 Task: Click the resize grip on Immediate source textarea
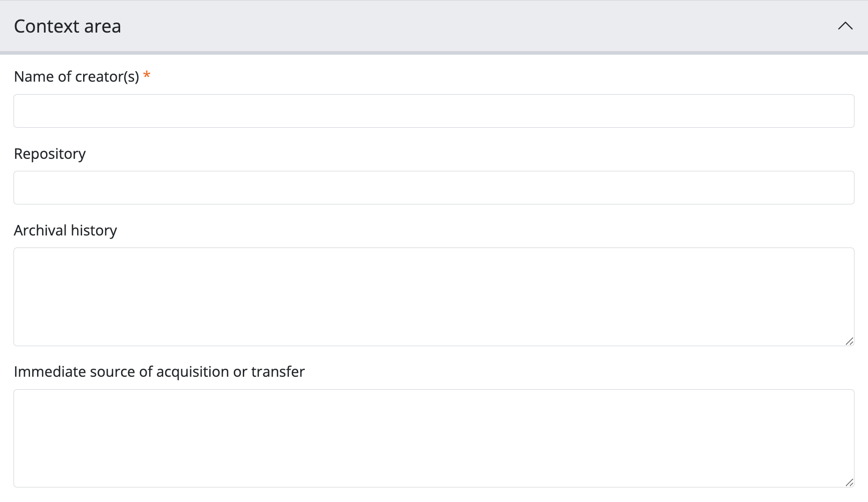click(849, 482)
